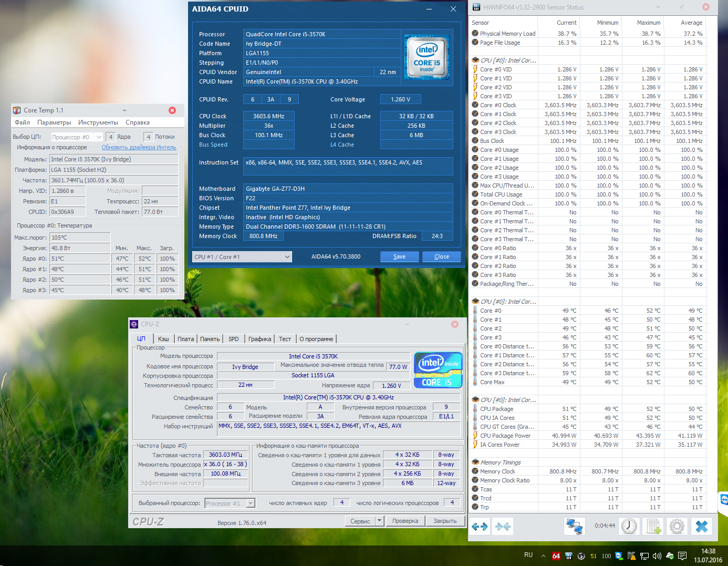Open the TeamViewer tray icon
The width and height of the screenshot is (728, 566).
pyautogui.click(x=619, y=555)
